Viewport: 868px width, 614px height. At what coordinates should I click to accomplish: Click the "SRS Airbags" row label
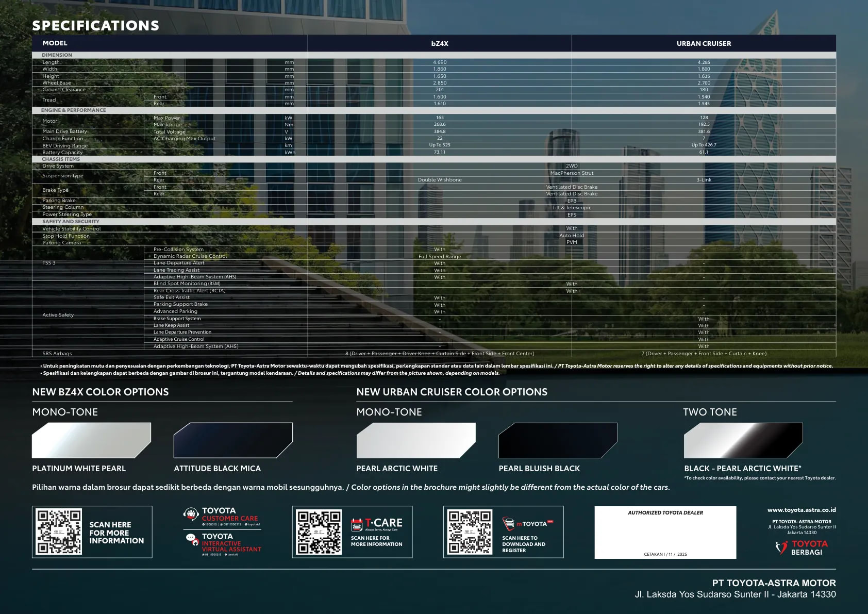pos(57,354)
